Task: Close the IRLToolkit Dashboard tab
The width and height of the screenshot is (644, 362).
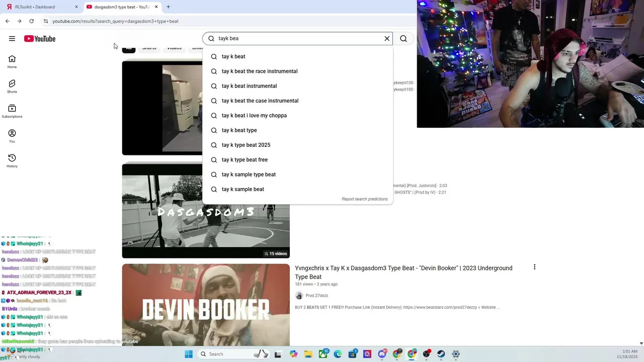Action: [76, 7]
